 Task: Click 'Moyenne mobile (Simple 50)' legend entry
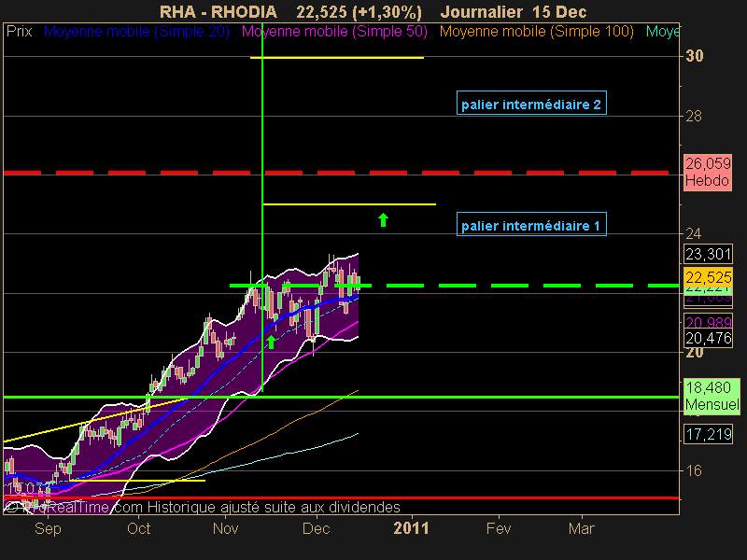click(x=334, y=32)
